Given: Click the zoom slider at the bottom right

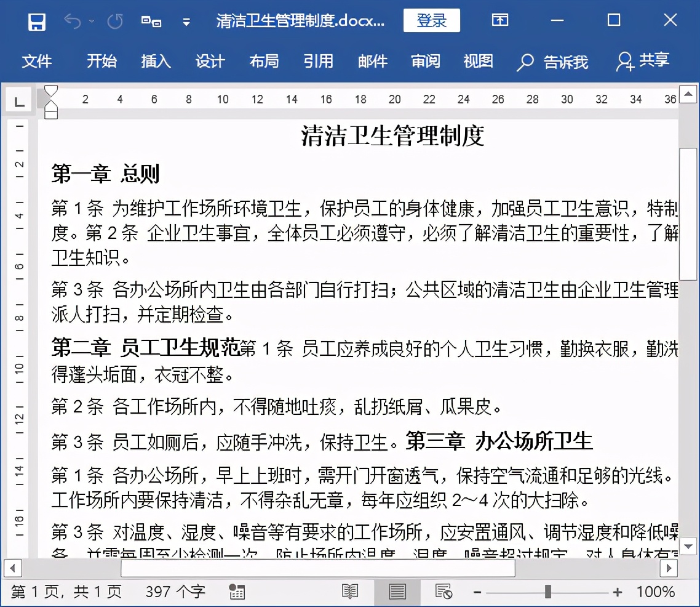Looking at the screenshot, I should 547,592.
